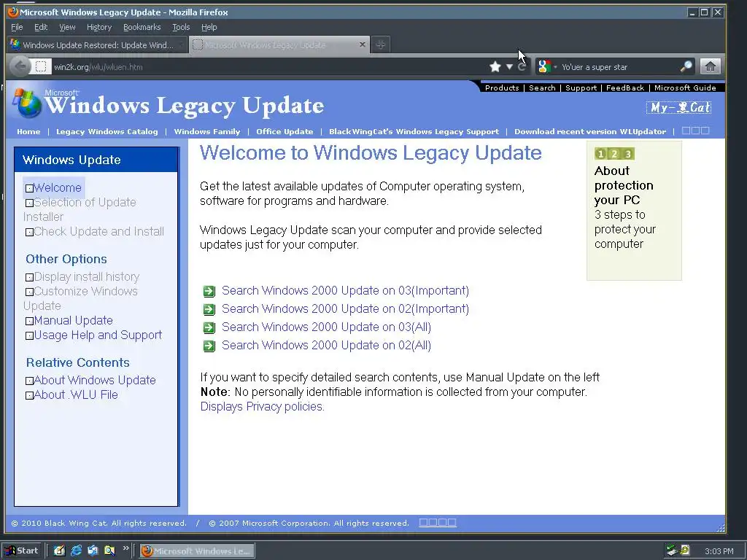Click green arrow for Update on 02(All)
The width and height of the screenshot is (747, 560).
click(209, 346)
